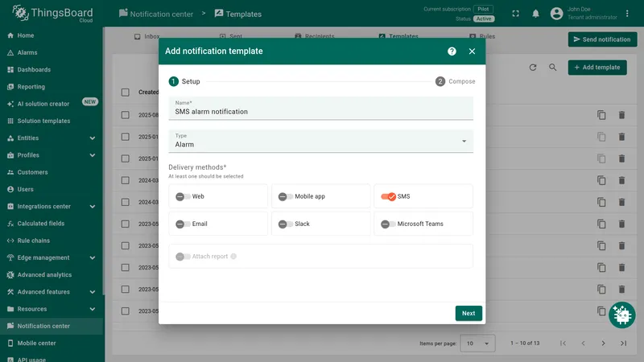Select the Setup step
The height and width of the screenshot is (362, 644).
[184, 81]
